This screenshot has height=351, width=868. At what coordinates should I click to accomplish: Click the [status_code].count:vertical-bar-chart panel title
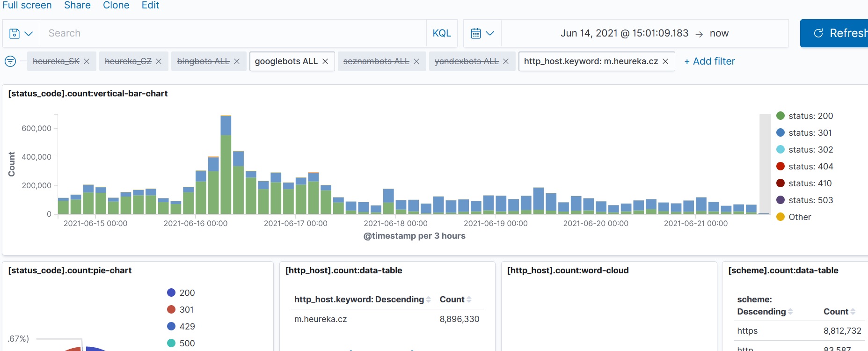(x=88, y=94)
